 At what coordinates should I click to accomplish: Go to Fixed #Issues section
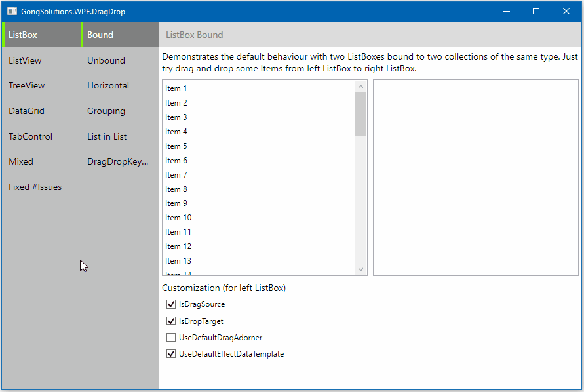(35, 187)
